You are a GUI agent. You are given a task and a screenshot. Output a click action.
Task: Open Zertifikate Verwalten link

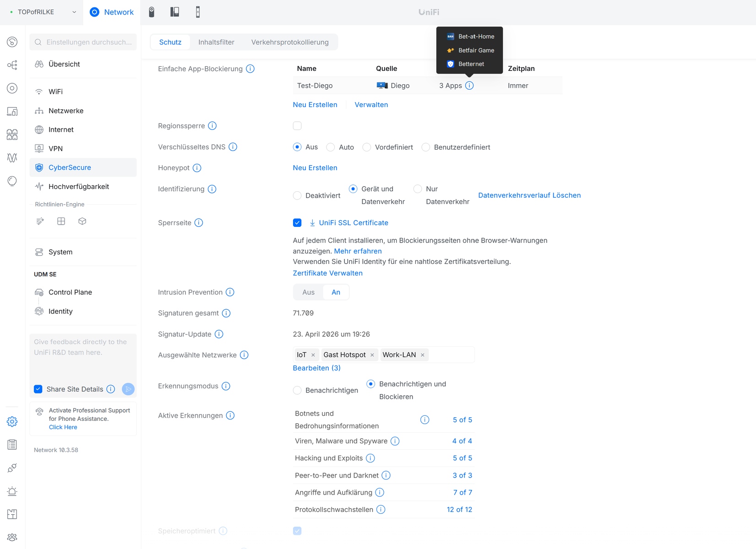[328, 273]
